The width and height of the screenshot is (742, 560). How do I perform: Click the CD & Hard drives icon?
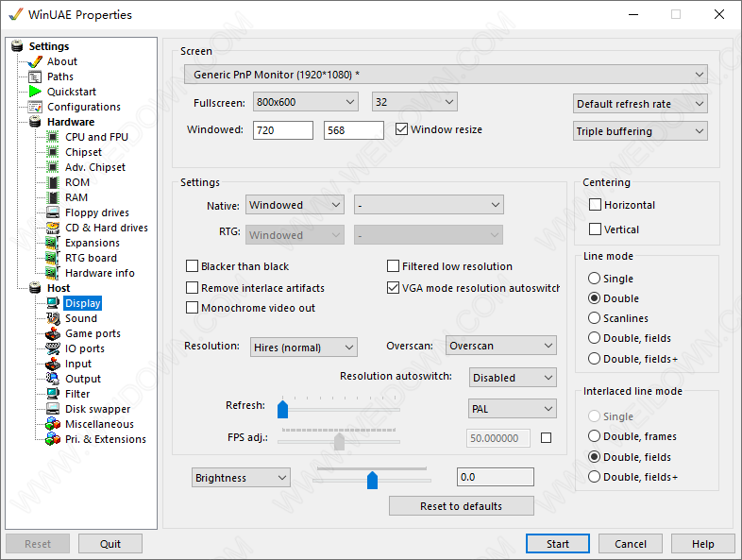click(53, 228)
